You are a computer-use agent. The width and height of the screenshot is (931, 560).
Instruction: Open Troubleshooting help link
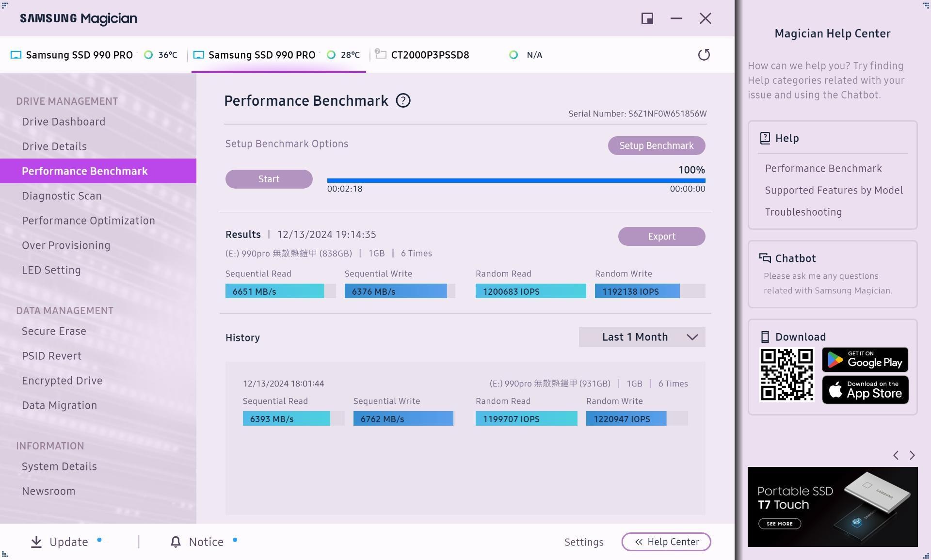pos(803,212)
